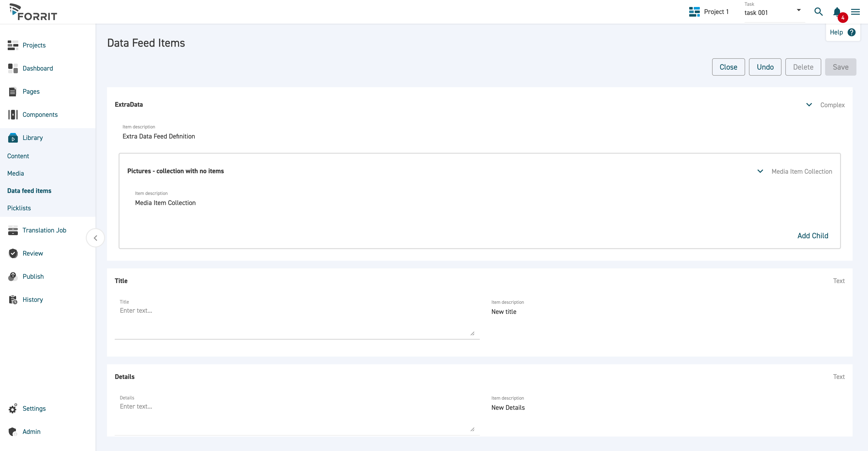Click the Add Child link
The image size is (868, 451).
click(x=812, y=236)
